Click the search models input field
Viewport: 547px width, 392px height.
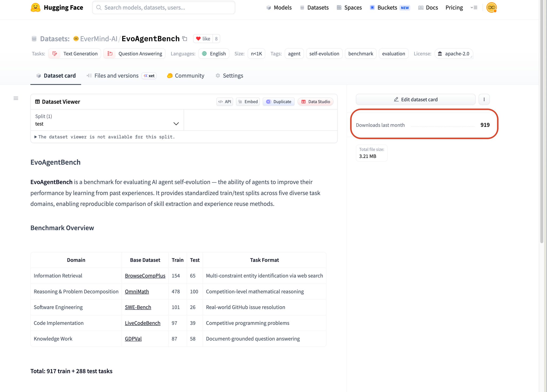point(163,7)
